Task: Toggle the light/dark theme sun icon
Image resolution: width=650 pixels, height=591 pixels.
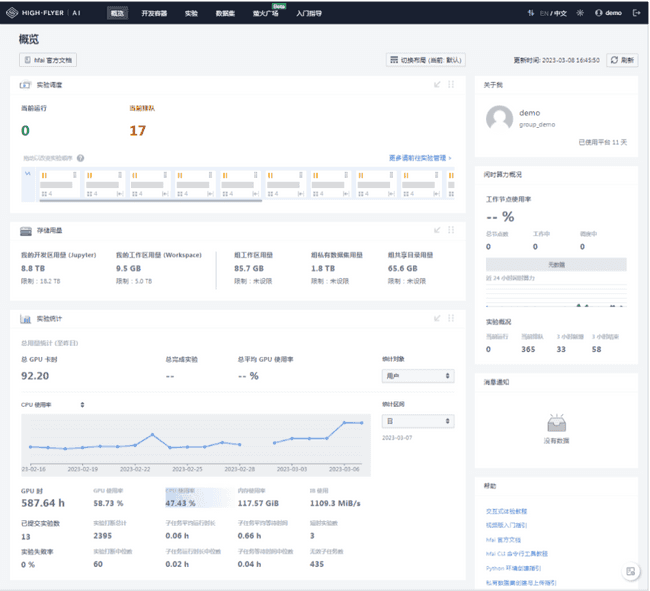Action: [x=579, y=13]
